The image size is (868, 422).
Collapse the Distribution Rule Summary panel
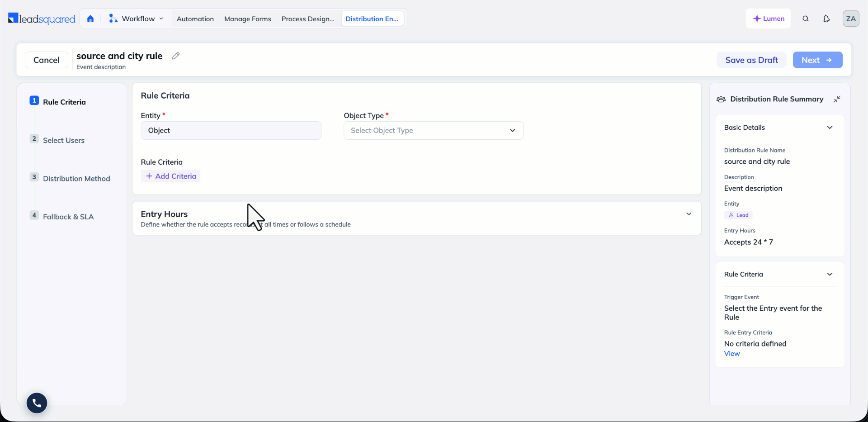pyautogui.click(x=837, y=99)
